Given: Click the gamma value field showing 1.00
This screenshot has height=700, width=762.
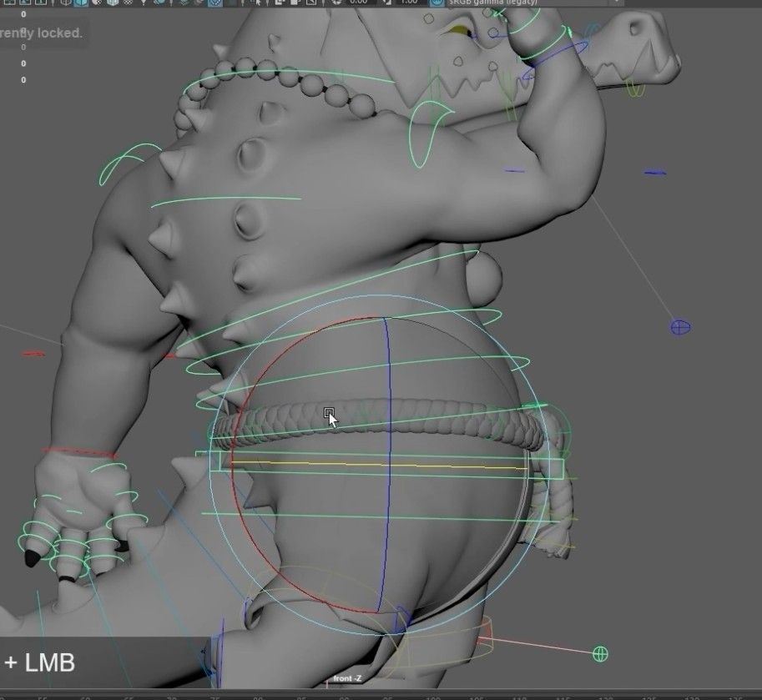Looking at the screenshot, I should (x=410, y=2).
